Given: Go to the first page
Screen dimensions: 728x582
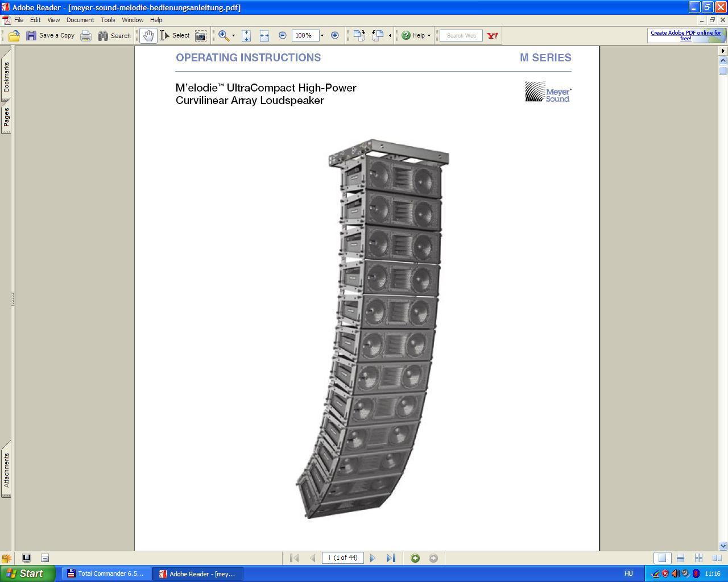Looking at the screenshot, I should click(x=294, y=558).
